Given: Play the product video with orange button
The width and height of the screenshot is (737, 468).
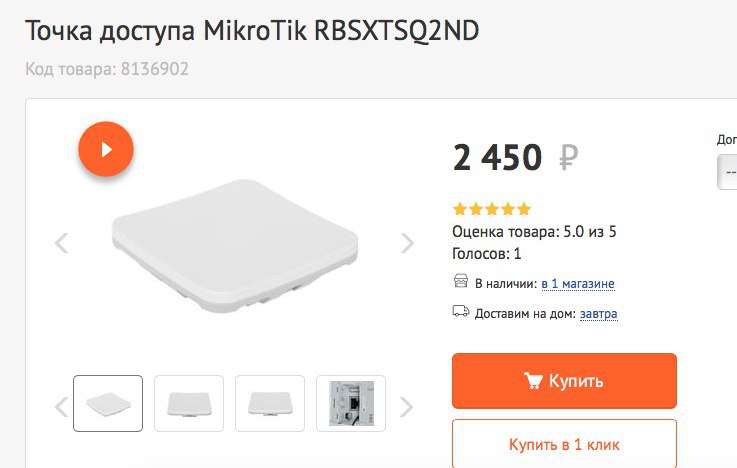Looking at the screenshot, I should coord(106,149).
